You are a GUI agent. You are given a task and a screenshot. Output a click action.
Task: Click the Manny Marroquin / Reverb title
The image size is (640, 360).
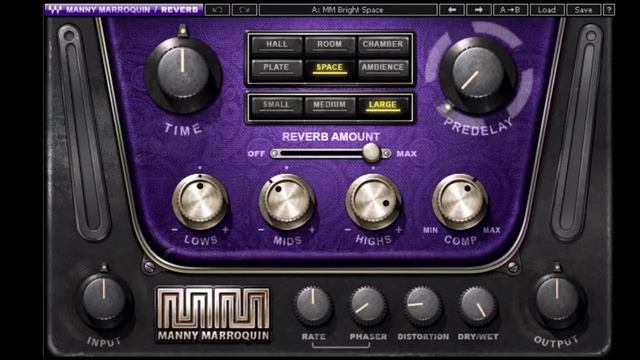point(132,9)
